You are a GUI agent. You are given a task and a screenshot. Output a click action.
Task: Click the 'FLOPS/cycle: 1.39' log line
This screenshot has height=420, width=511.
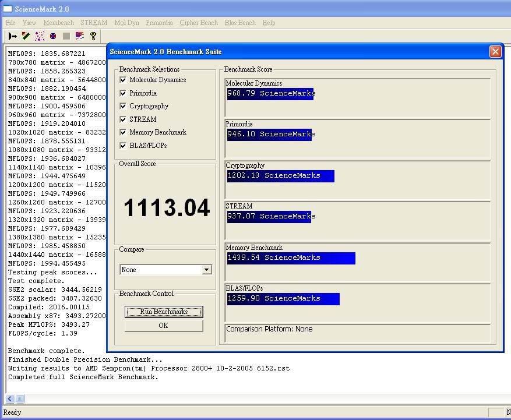(x=43, y=333)
